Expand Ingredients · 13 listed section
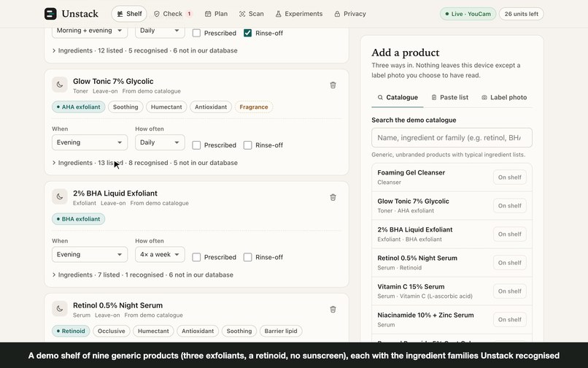This screenshot has width=588, height=368. tap(144, 163)
